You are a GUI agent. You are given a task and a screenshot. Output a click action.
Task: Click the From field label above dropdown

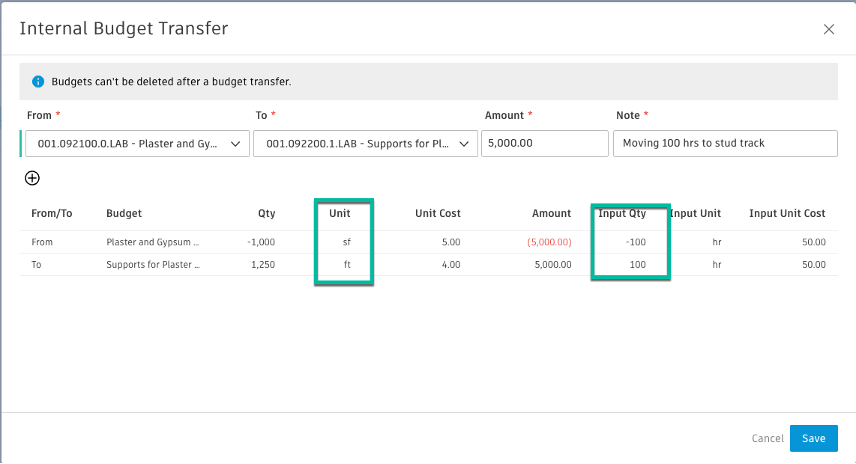tap(39, 115)
